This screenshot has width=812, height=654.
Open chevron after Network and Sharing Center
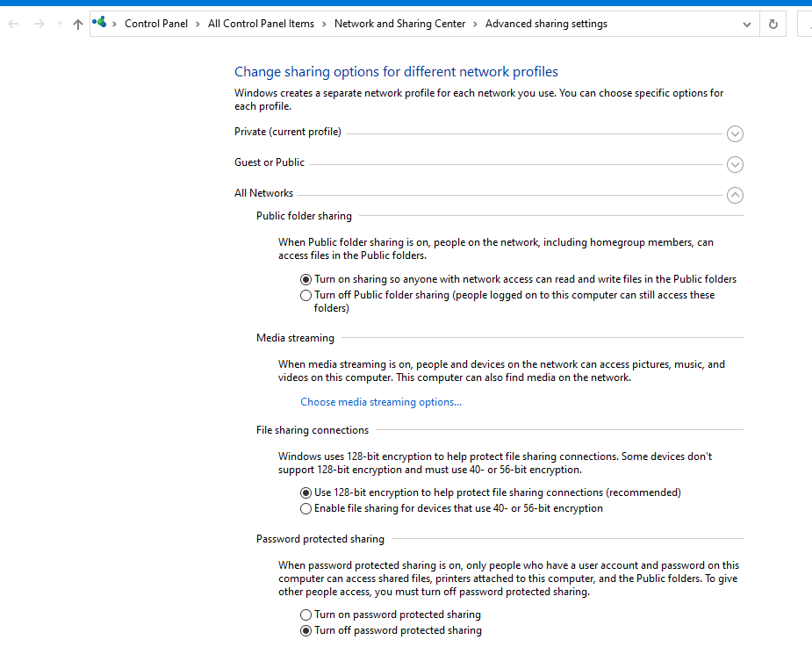tap(475, 25)
